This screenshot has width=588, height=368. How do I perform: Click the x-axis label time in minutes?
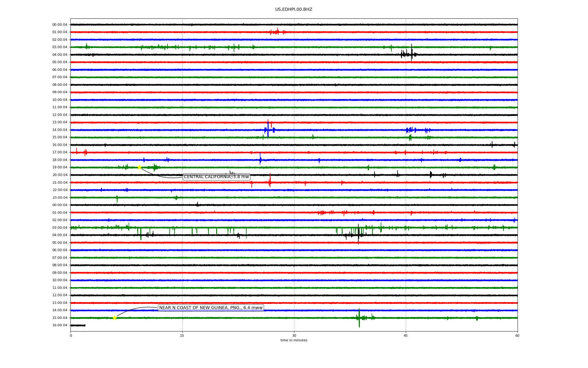click(x=294, y=340)
